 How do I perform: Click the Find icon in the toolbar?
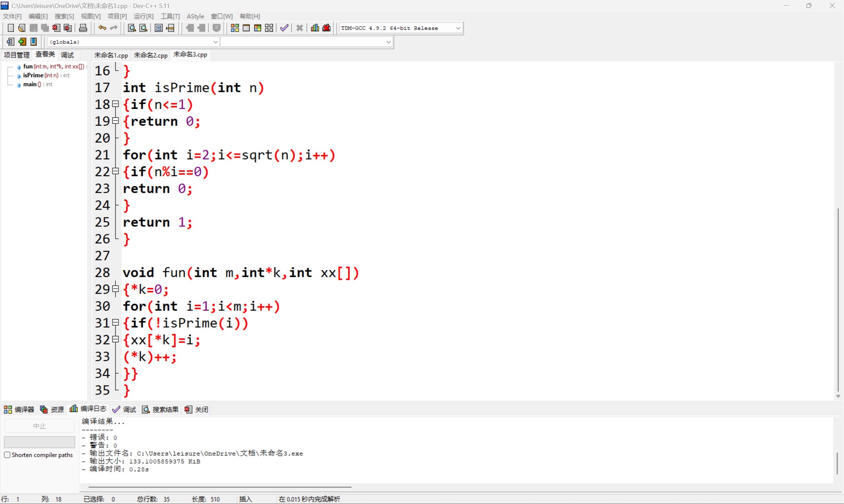(131, 28)
